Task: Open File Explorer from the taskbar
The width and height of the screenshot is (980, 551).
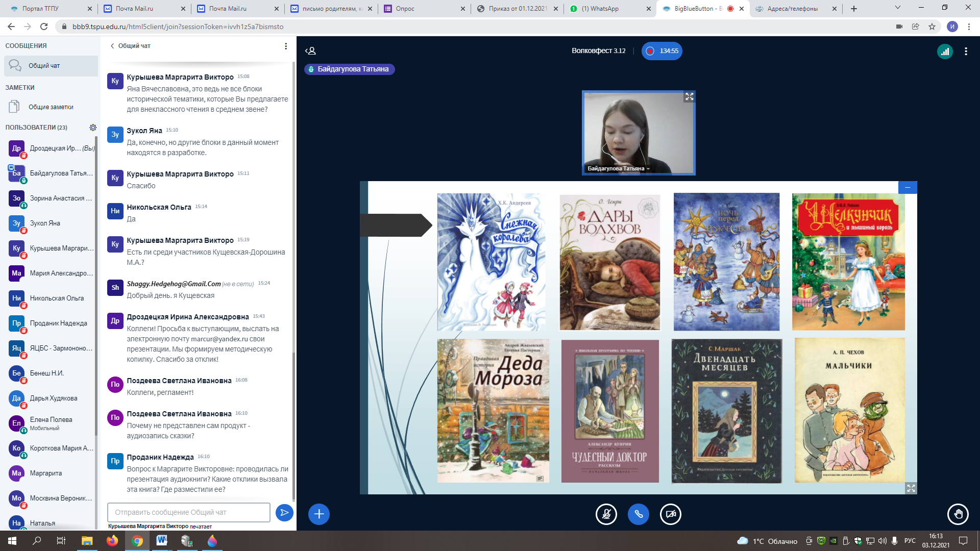Action: tap(87, 541)
